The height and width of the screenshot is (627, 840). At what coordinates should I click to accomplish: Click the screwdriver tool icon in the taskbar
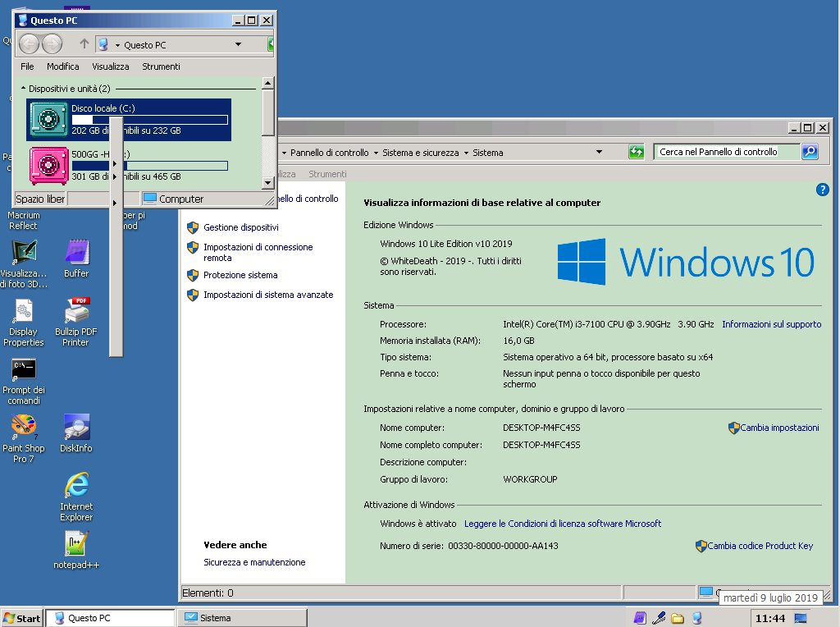pyautogui.click(x=659, y=618)
